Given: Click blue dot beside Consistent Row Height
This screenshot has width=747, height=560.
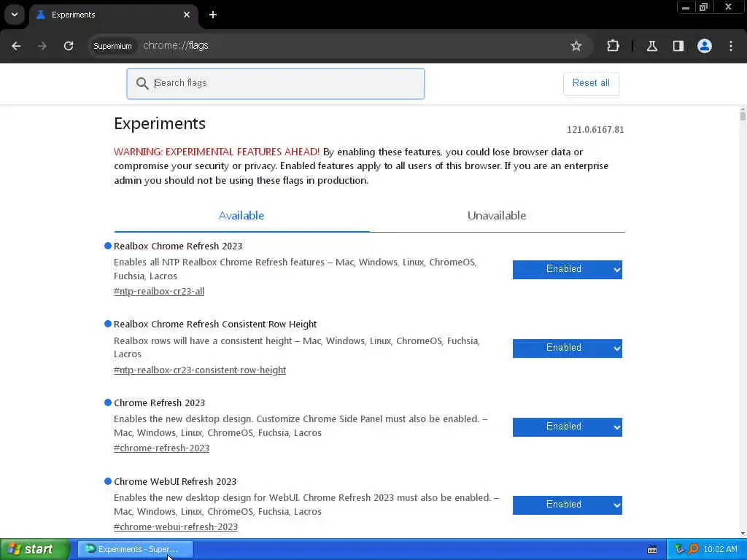Looking at the screenshot, I should [108, 324].
